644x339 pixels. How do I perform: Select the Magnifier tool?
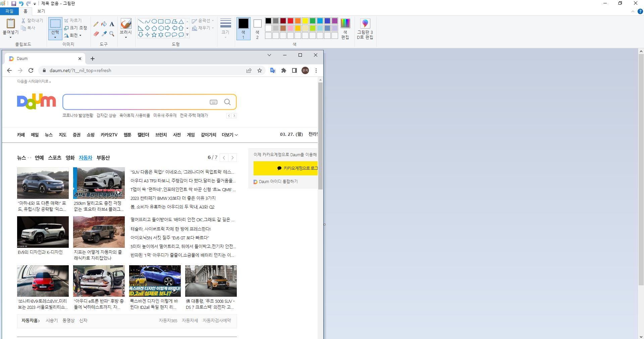tap(112, 34)
